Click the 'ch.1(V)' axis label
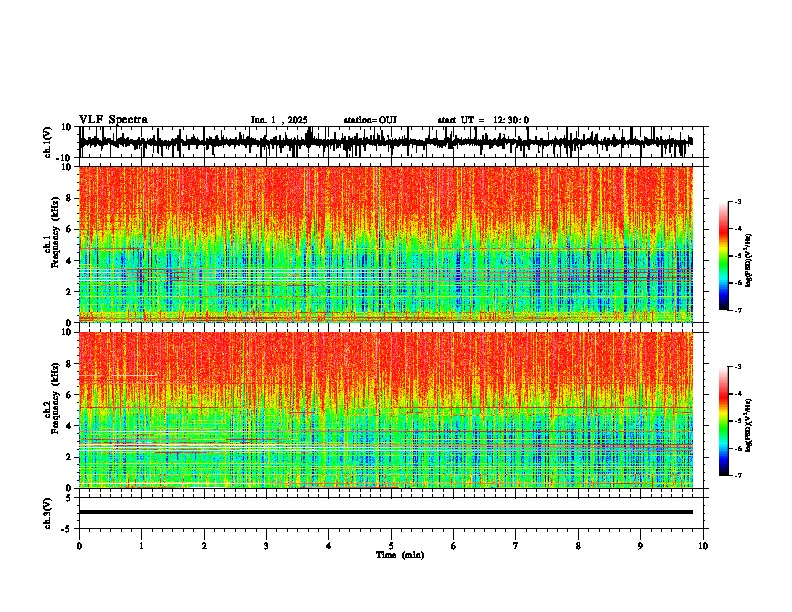 [x=48, y=142]
